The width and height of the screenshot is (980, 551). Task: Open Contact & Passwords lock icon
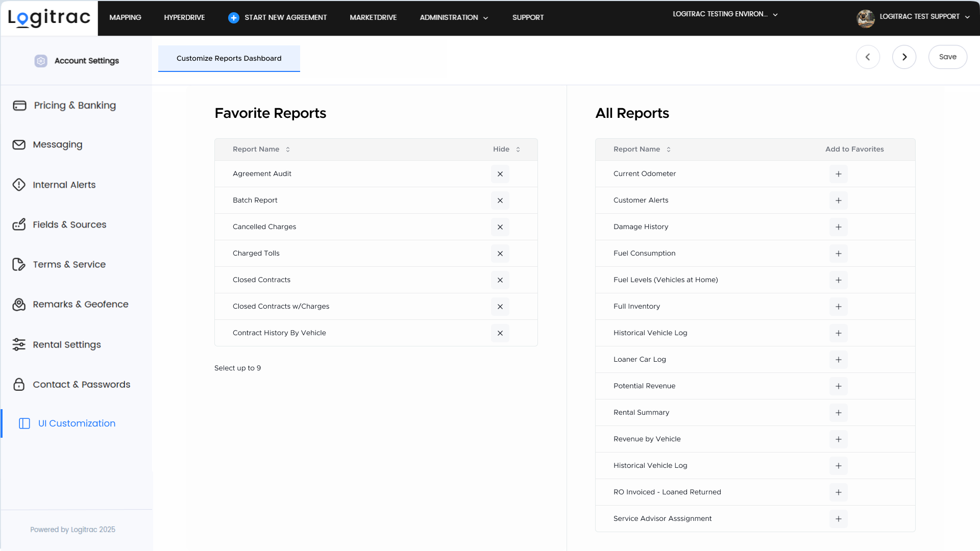19,385
